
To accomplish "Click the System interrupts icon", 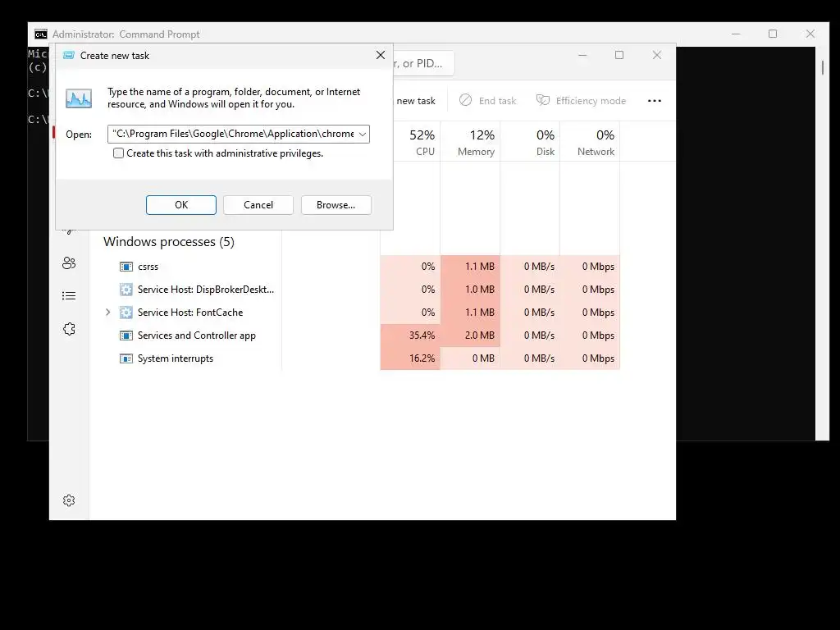I will [x=126, y=358].
